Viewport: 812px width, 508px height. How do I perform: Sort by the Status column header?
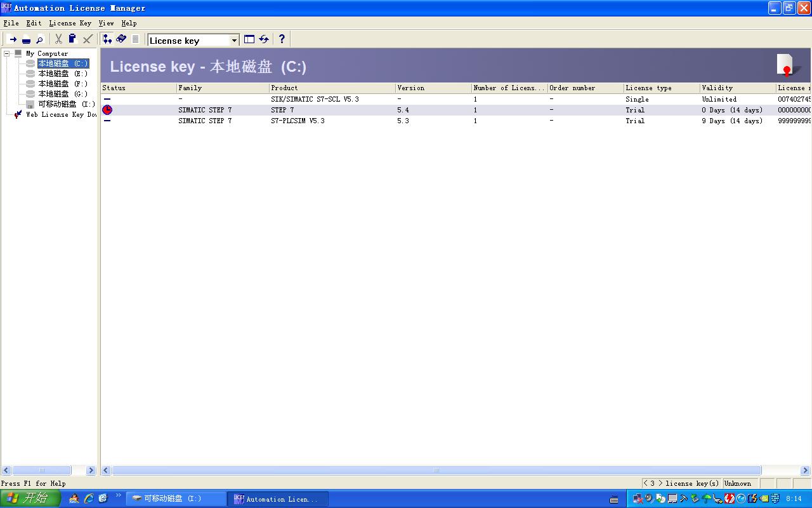(x=139, y=88)
